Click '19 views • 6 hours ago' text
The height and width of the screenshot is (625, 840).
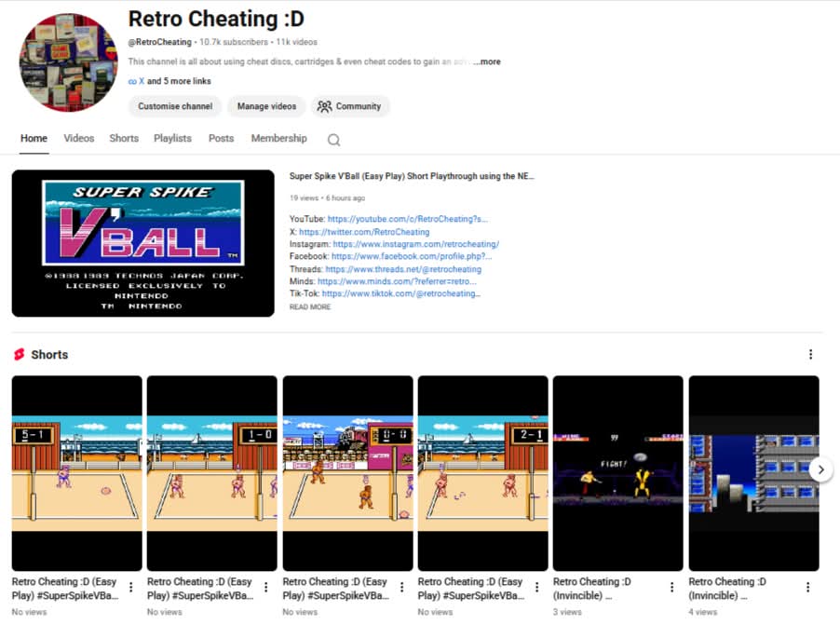(x=327, y=197)
